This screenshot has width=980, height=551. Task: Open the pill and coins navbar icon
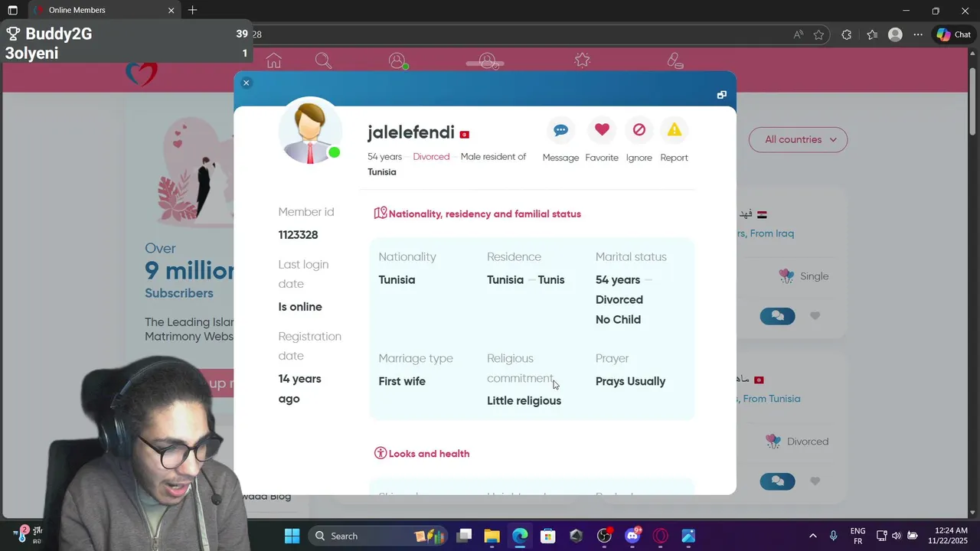click(675, 60)
